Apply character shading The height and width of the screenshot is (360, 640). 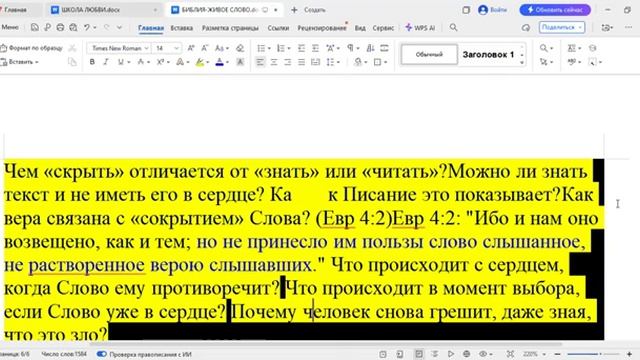click(x=240, y=62)
